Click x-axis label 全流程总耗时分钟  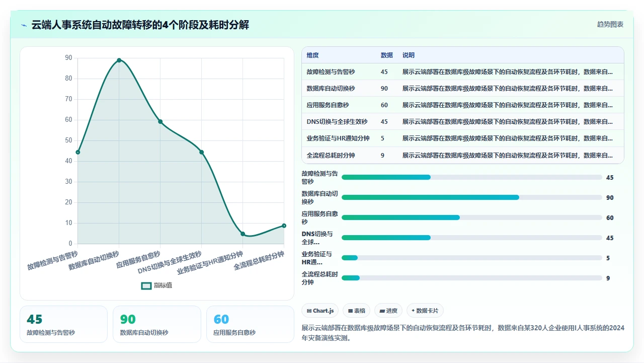259,261
